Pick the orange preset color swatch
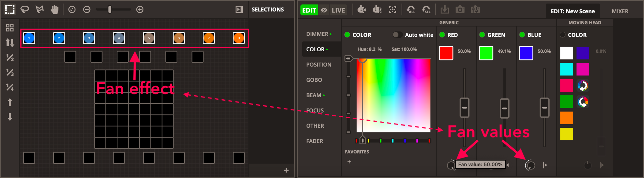 pyautogui.click(x=566, y=118)
